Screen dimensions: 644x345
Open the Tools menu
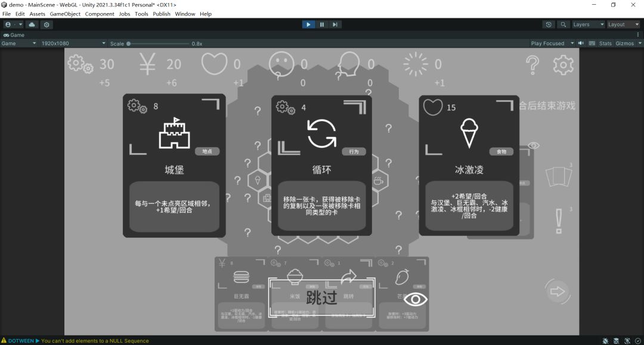(141, 14)
